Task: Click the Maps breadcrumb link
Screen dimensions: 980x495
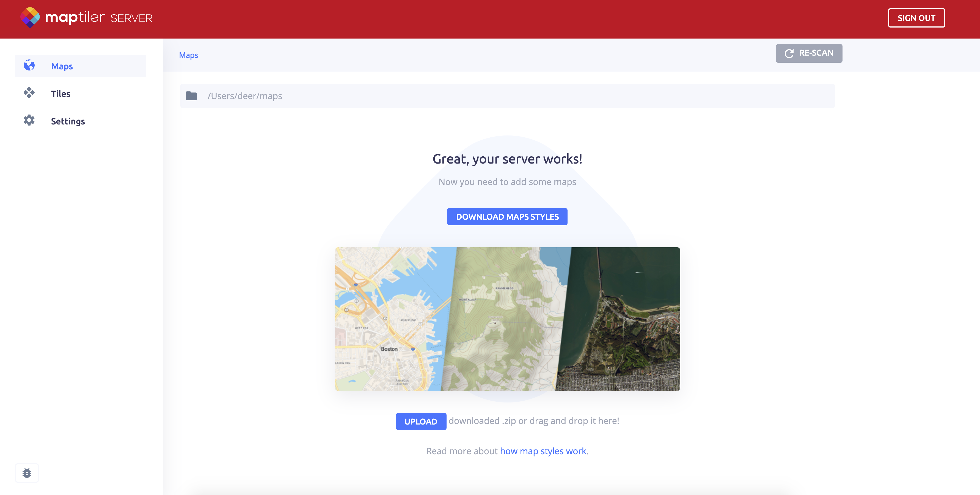Action: click(188, 55)
